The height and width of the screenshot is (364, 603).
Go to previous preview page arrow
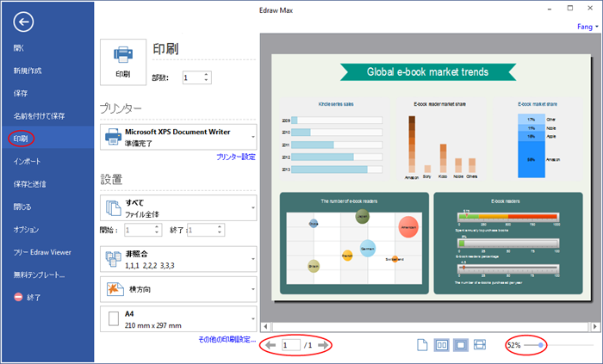[x=270, y=345]
